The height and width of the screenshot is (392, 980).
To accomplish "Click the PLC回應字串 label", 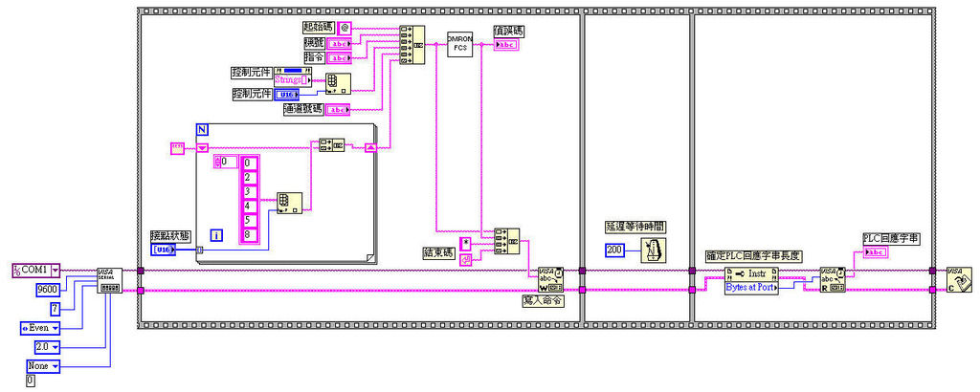I will (891, 238).
